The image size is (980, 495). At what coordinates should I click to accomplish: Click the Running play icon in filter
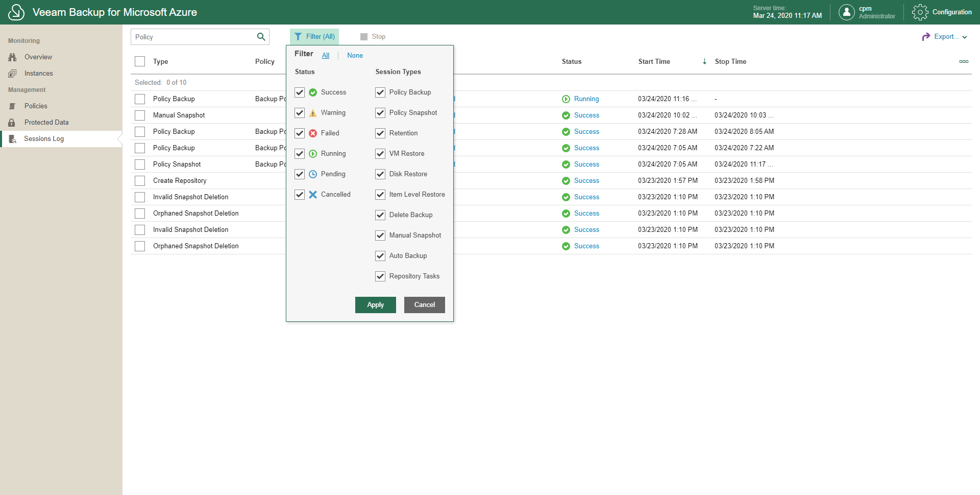pos(313,154)
